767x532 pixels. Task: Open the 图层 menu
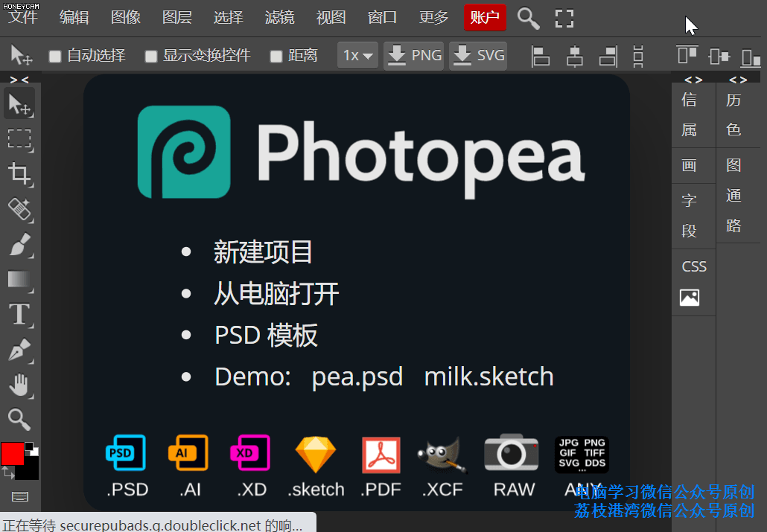pyautogui.click(x=177, y=18)
